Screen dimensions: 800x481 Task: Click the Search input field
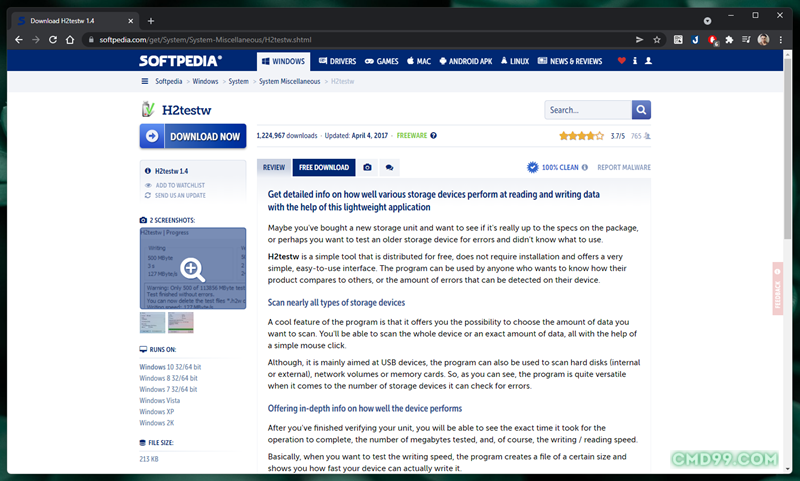coord(588,110)
